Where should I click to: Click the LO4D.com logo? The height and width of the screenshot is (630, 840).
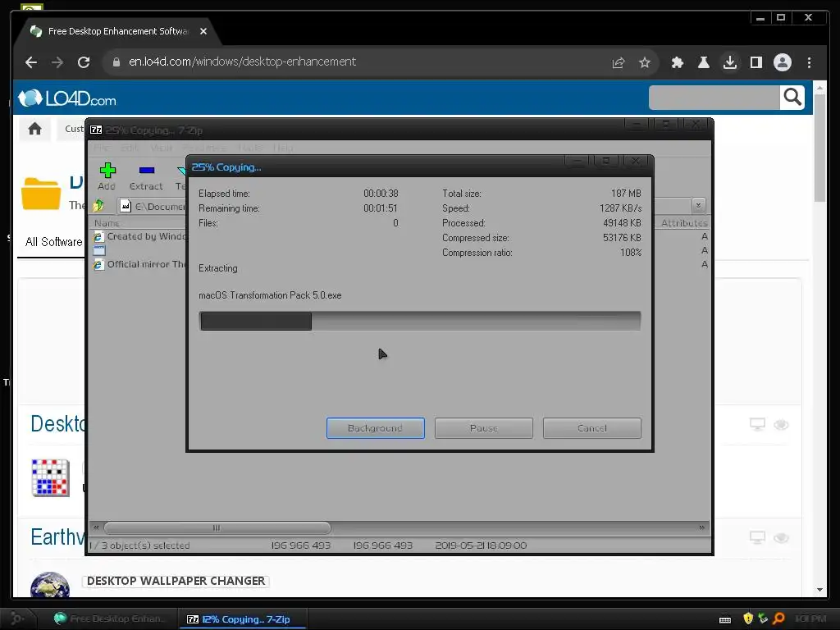(67, 98)
